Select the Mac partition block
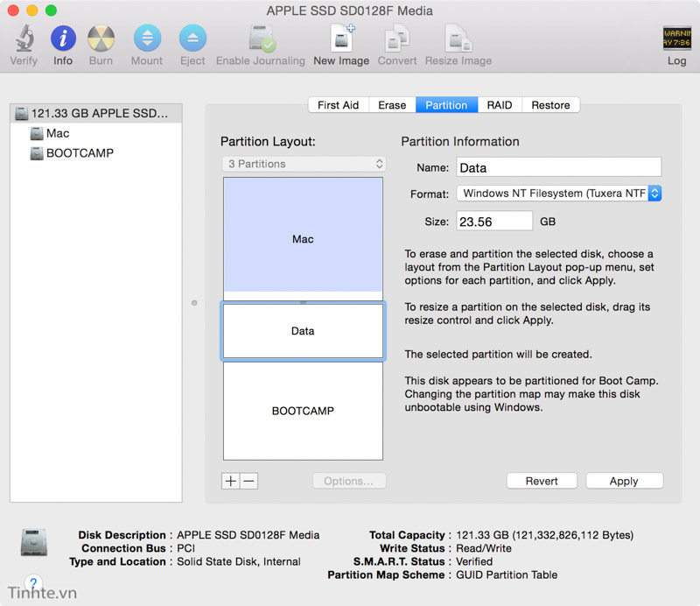 click(303, 239)
